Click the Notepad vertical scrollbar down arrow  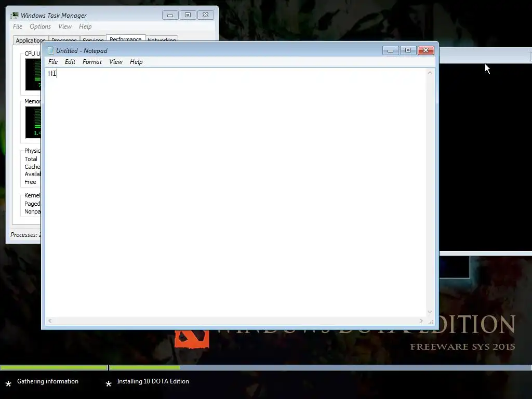click(430, 312)
